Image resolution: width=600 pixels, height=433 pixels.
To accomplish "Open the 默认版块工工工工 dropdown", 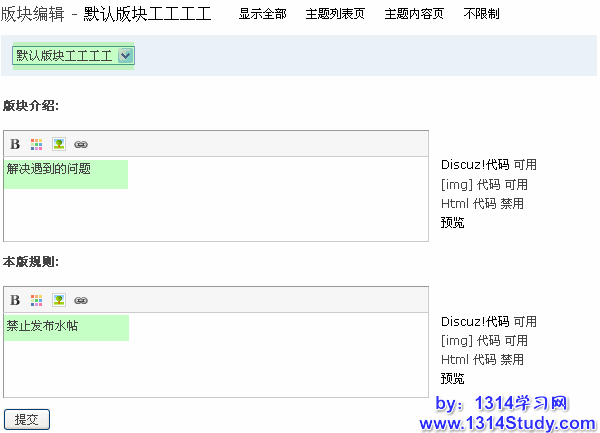I will [x=73, y=56].
